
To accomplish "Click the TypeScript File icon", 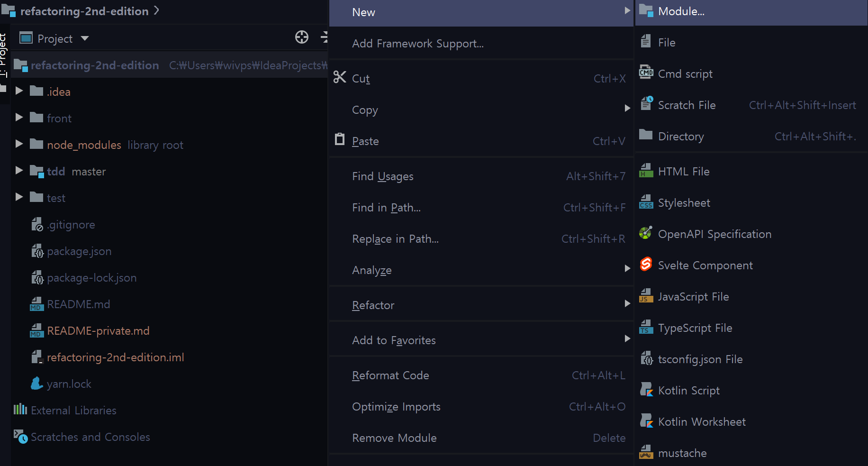I will pyautogui.click(x=646, y=327).
